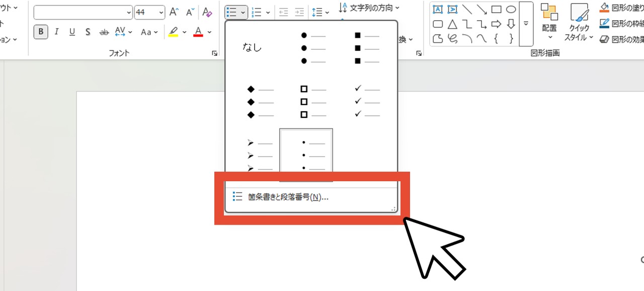Toggle text shadow

point(88,32)
